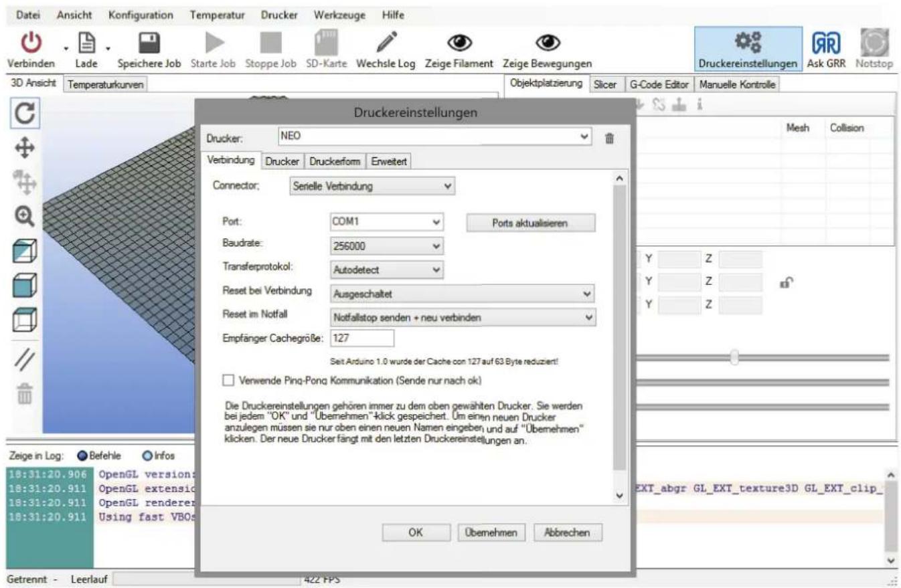Open the Ansicht menu
The height and width of the screenshot is (588, 901).
[x=74, y=14]
